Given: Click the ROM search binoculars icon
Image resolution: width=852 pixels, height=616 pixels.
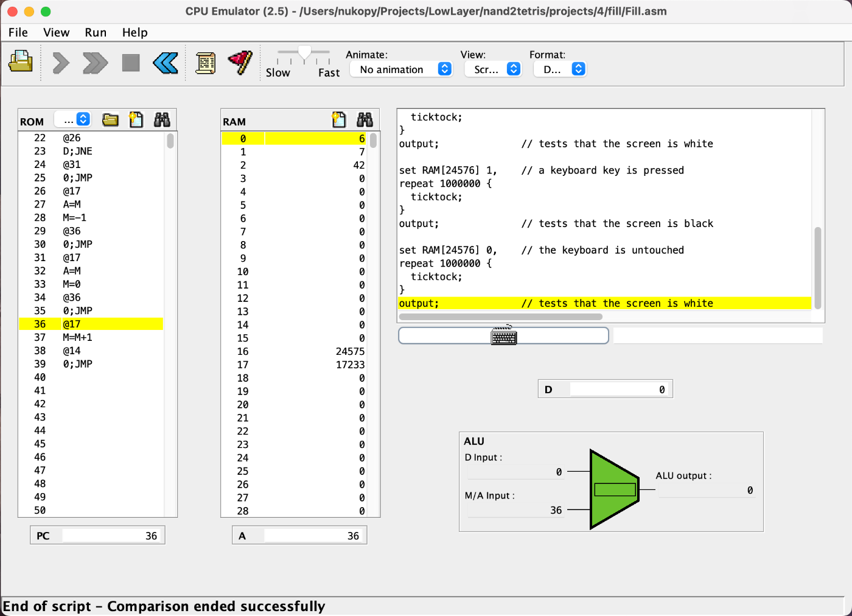Looking at the screenshot, I should point(162,120).
